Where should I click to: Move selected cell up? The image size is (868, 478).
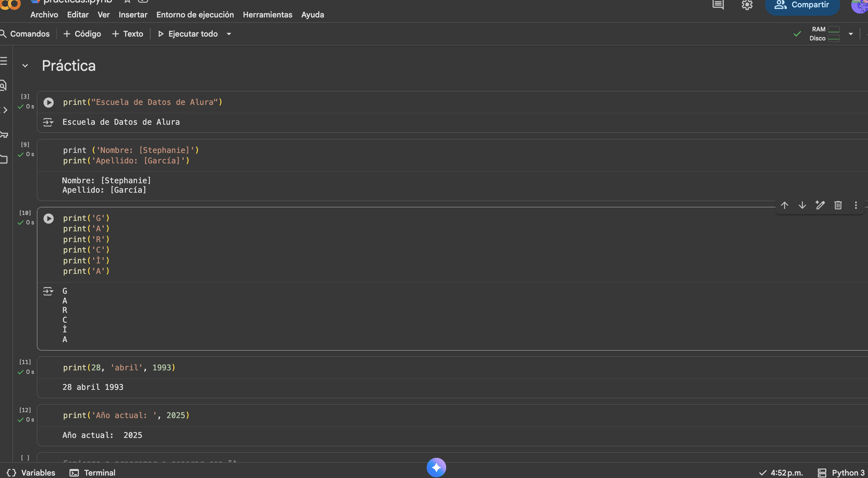[x=784, y=205]
